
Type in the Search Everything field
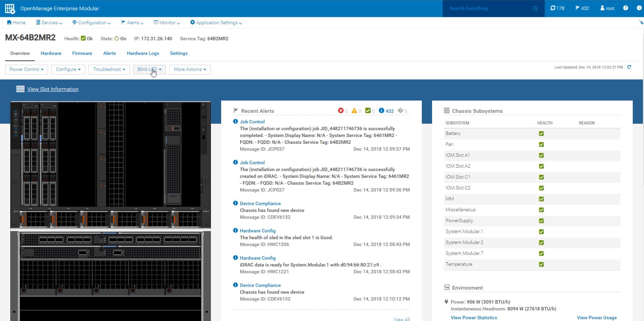point(488,9)
